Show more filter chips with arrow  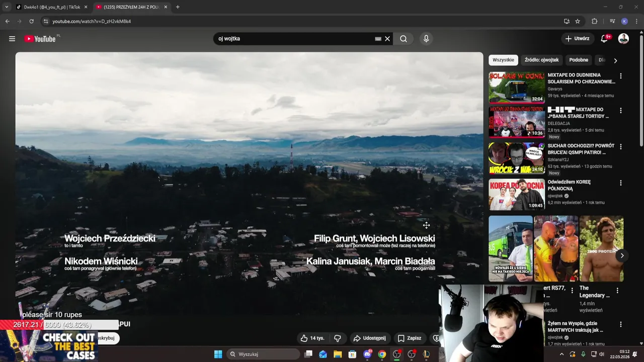coord(615,60)
